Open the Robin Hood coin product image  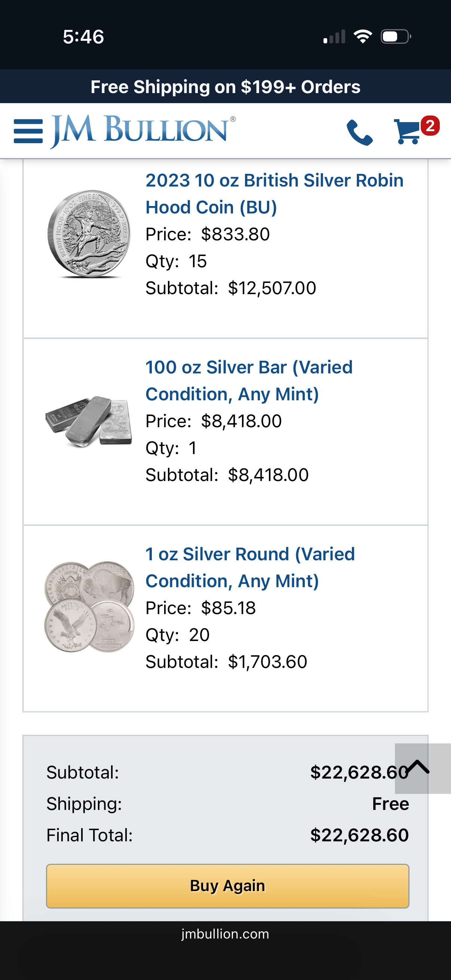(x=89, y=234)
